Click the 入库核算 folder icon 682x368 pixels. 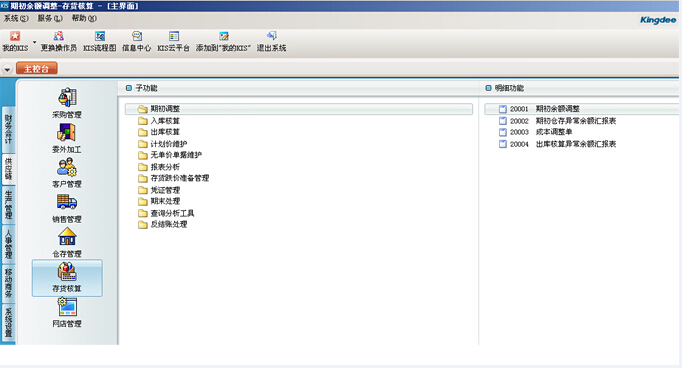(x=143, y=120)
